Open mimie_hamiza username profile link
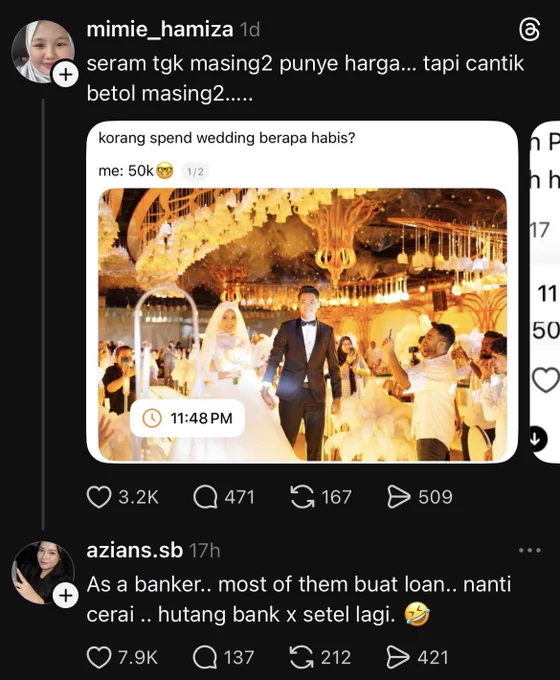The image size is (560, 680). click(x=160, y=29)
